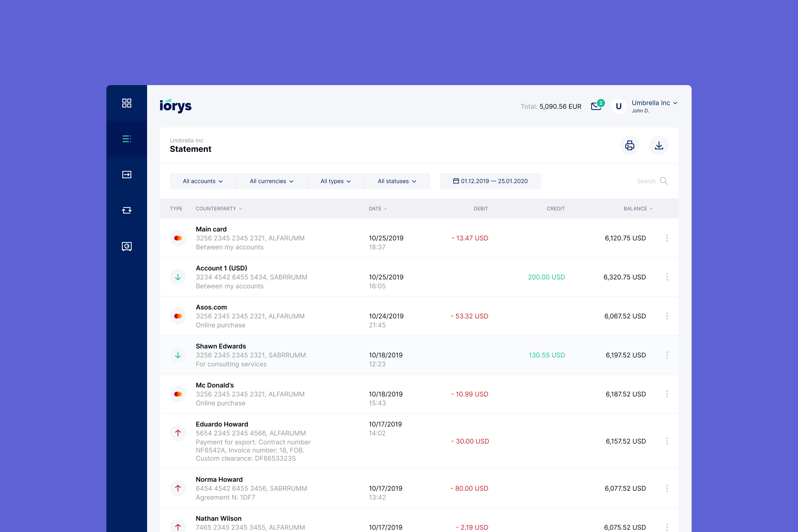Click the - 53.32 USD debit amount

point(469,316)
